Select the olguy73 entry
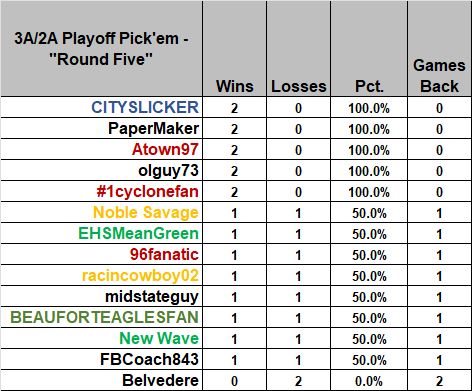Image resolution: width=472 pixels, height=391 pixels. click(168, 171)
